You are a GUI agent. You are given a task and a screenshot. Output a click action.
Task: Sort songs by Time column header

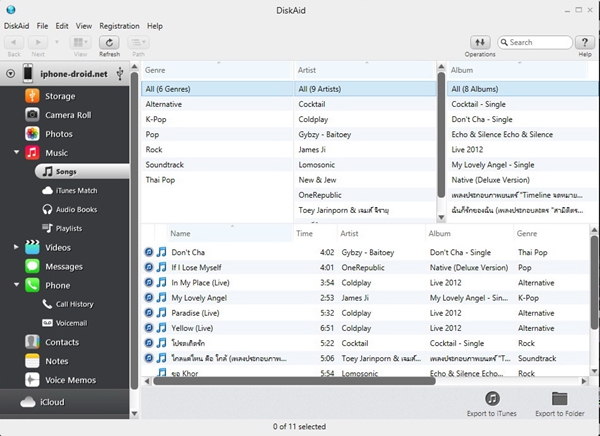[315, 234]
